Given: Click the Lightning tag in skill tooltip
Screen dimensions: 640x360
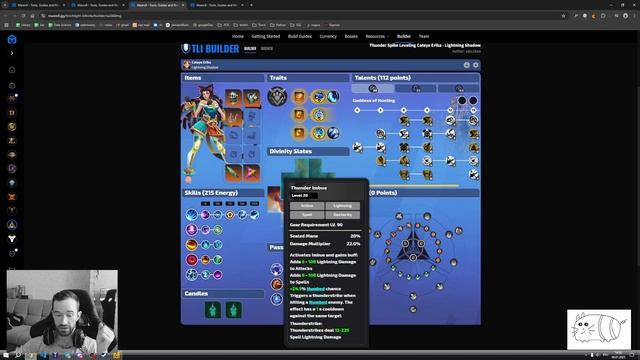Looking at the screenshot, I should pos(342,206).
